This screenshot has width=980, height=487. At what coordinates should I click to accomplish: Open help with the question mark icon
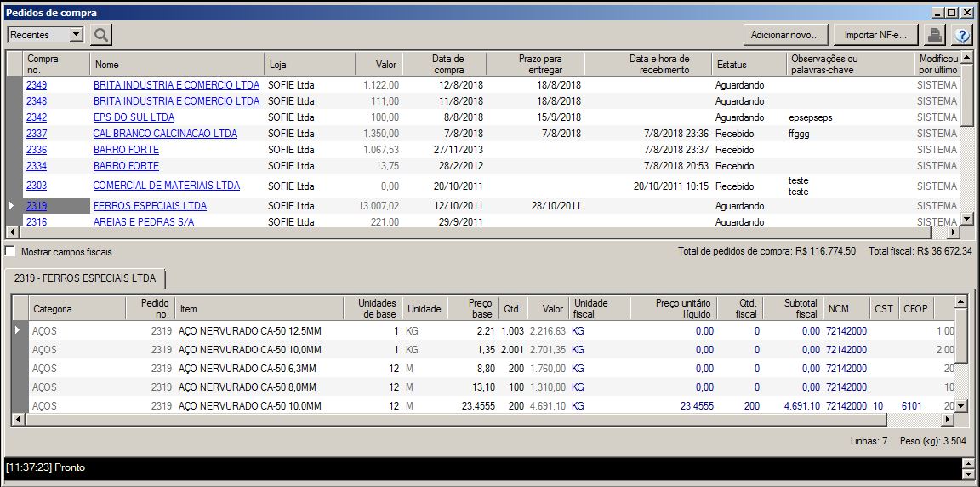pos(961,35)
